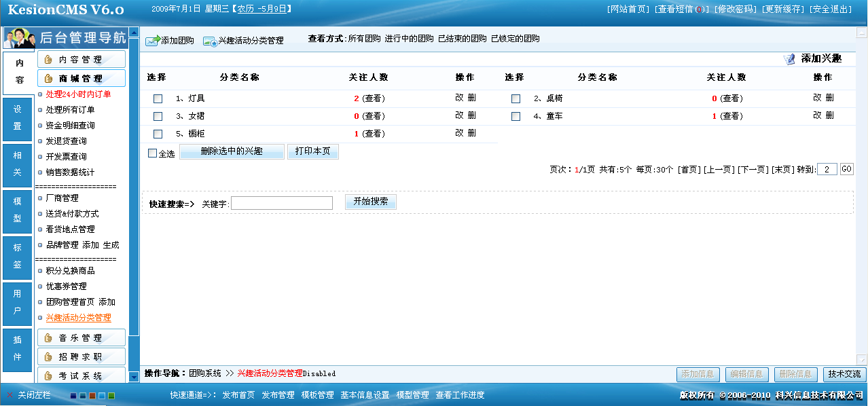868x406 pixels.
Task: Open 处理所有订单 in the sidebar tree
Action: click(70, 110)
